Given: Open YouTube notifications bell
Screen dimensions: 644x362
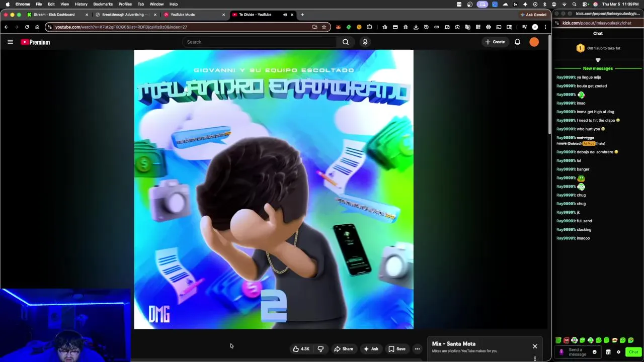Looking at the screenshot, I should [517, 42].
